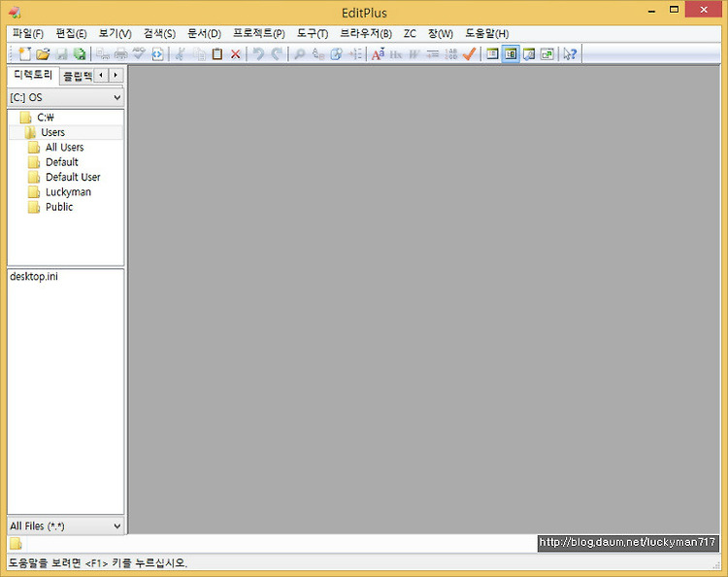Select the Users folder in tree
This screenshot has height=577, width=728.
pyautogui.click(x=52, y=132)
